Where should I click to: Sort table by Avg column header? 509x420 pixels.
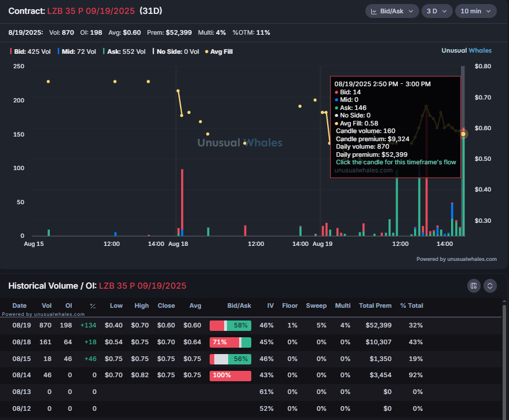(195, 305)
